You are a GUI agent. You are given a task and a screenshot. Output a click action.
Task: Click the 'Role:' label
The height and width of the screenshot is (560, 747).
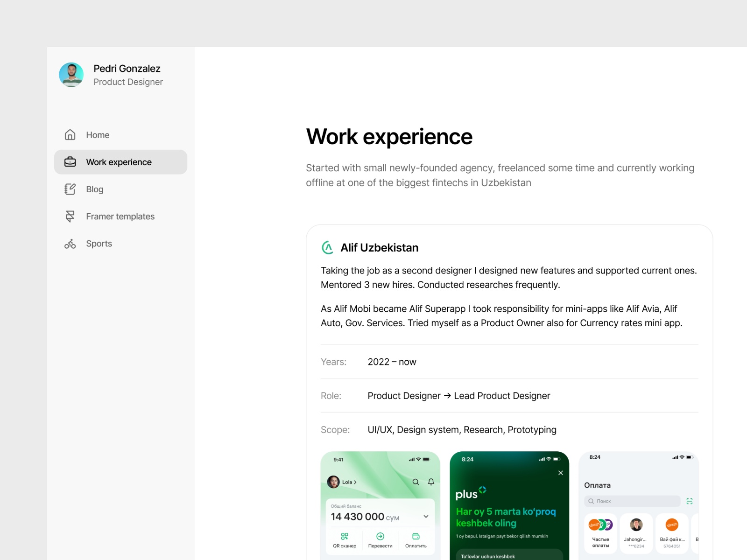[x=331, y=396]
